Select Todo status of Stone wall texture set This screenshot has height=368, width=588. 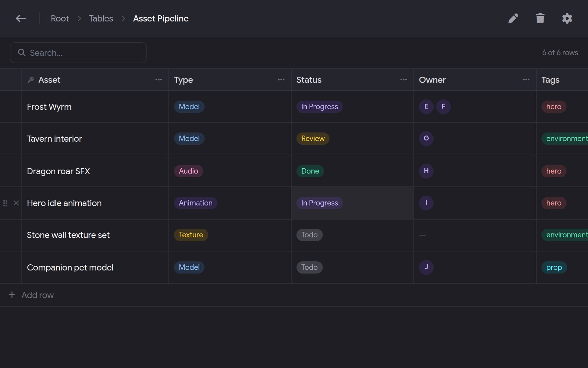click(309, 235)
